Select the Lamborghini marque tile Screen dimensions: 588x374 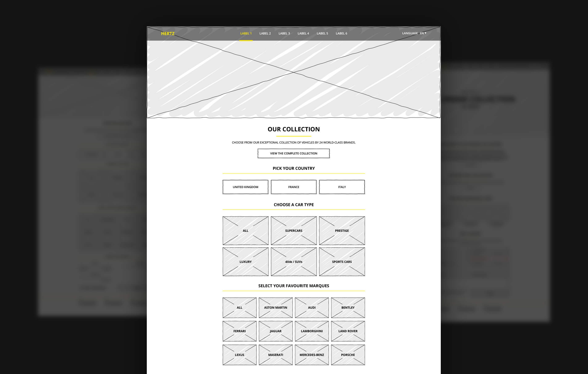312,331
